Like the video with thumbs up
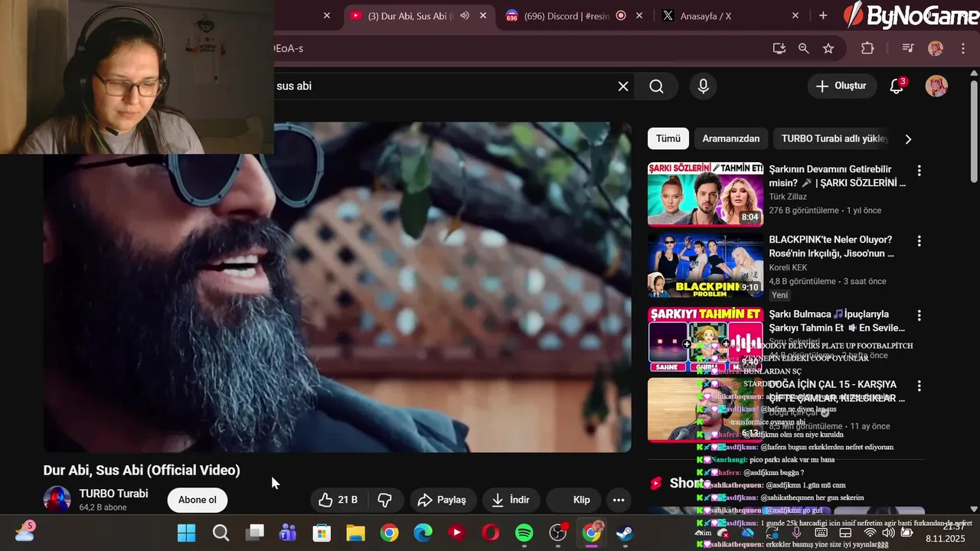Viewport: 980px width, 551px height. point(338,500)
